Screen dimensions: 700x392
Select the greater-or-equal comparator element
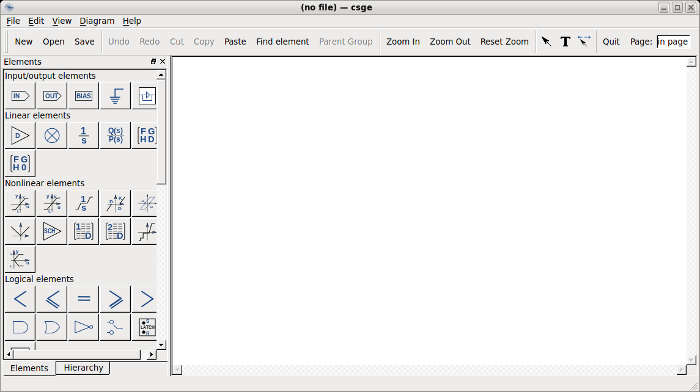[115, 299]
